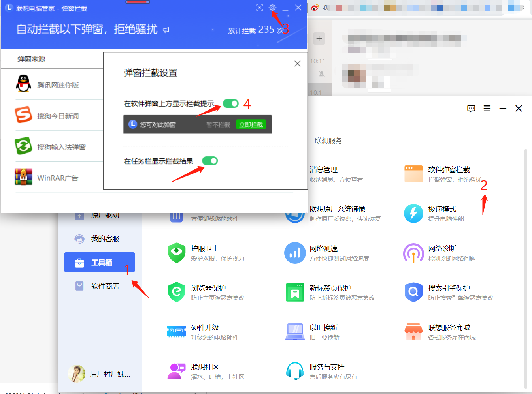Click the WinRAR广告 row text

58,178
